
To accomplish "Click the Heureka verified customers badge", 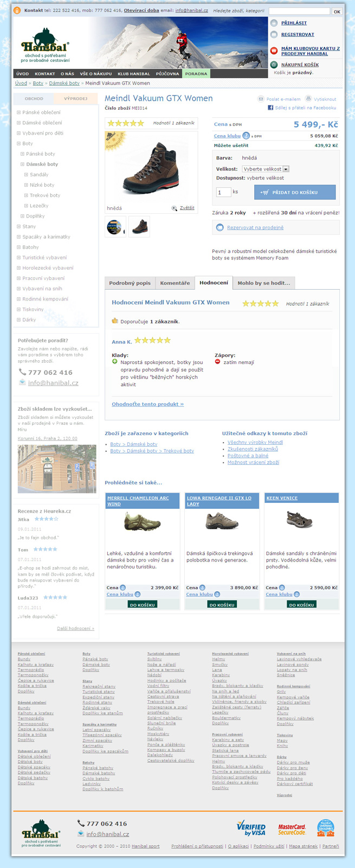I will click(326, 828).
